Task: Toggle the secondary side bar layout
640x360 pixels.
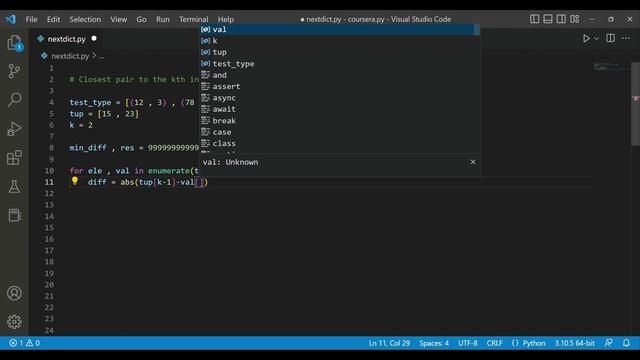Action: (x=561, y=19)
